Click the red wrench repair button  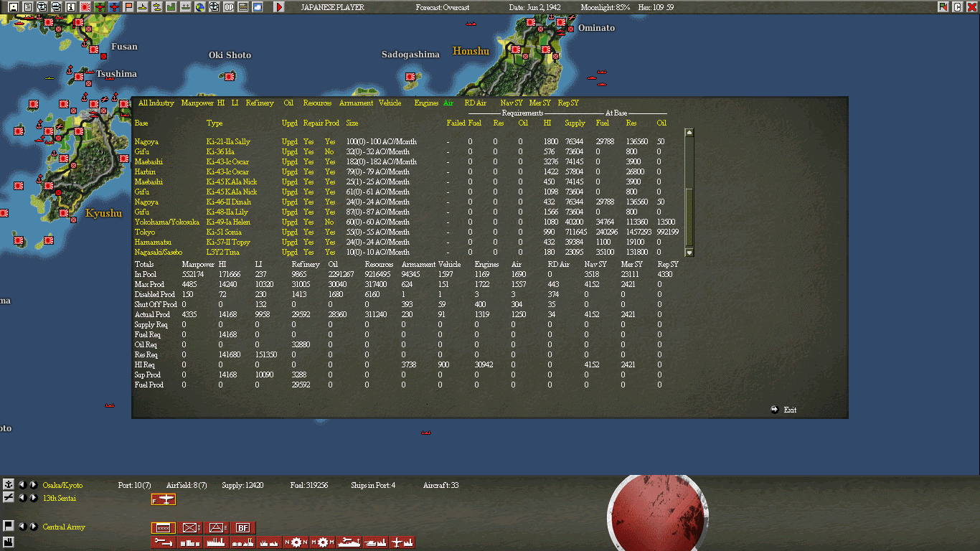pyautogui.click(x=164, y=542)
